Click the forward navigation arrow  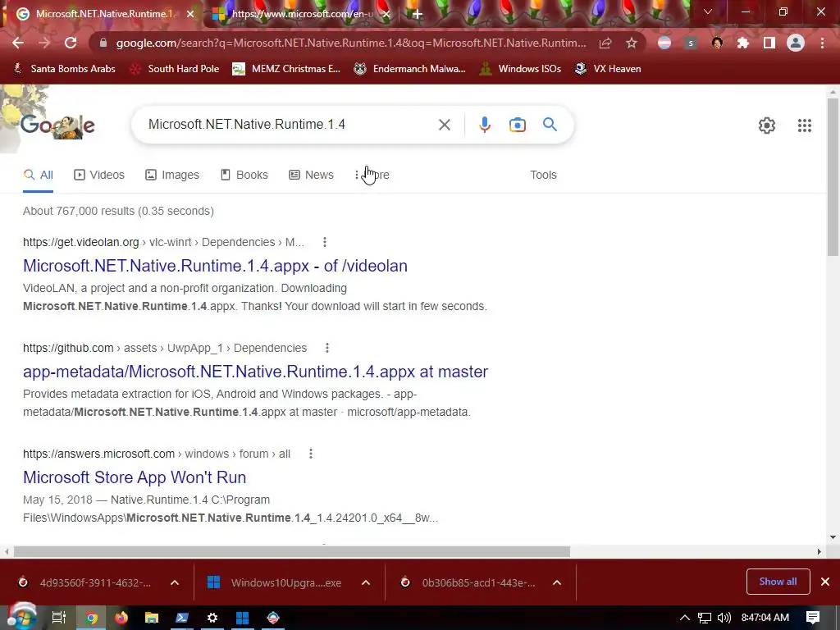44,43
